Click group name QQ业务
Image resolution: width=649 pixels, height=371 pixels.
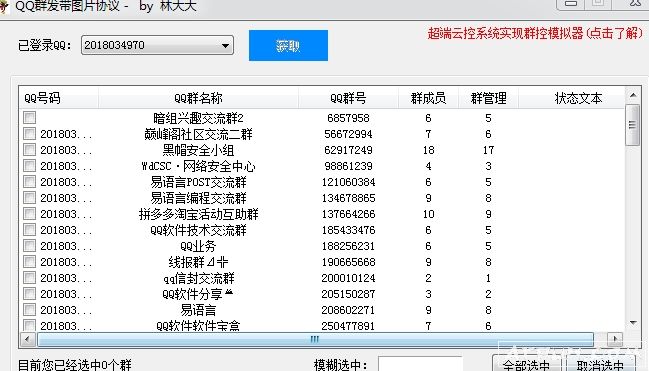pyautogui.click(x=198, y=246)
